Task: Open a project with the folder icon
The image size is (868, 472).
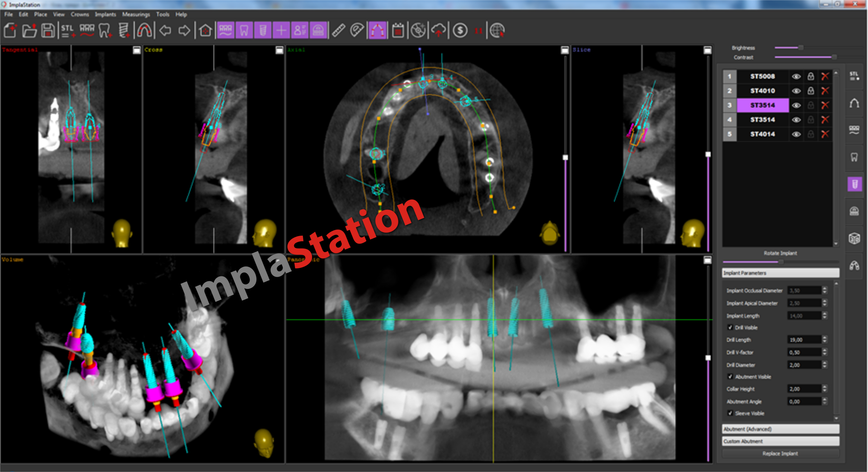Action: click(29, 30)
